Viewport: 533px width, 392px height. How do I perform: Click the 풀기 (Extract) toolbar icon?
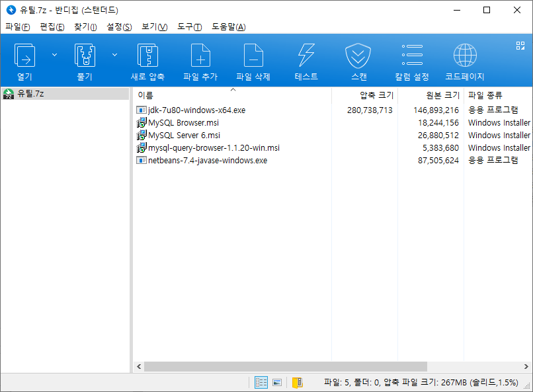pos(85,56)
